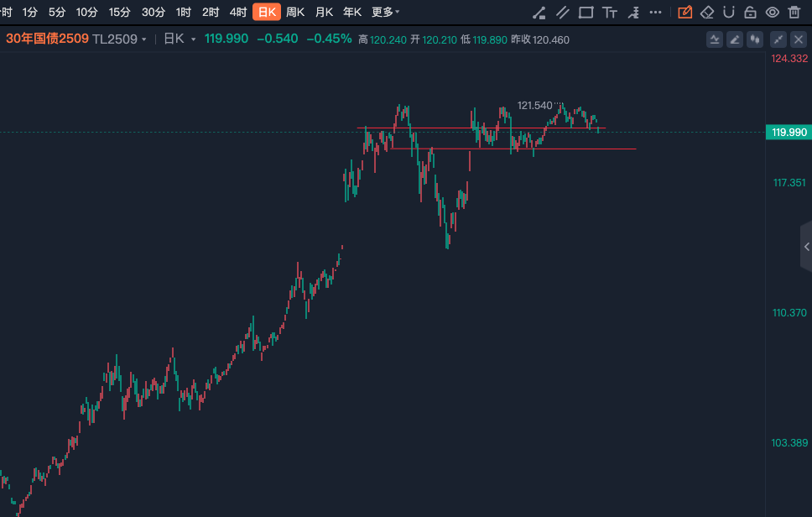Click the 30年国债2509 contract name
The image size is (812, 517).
point(47,39)
